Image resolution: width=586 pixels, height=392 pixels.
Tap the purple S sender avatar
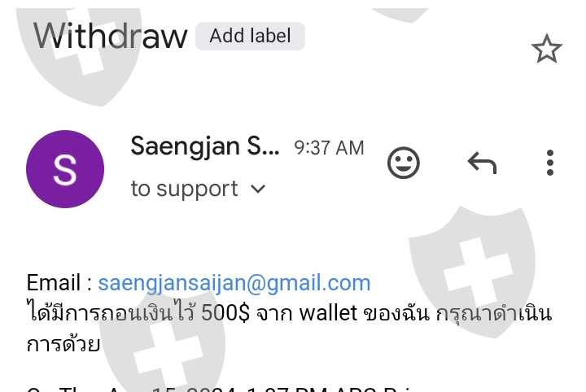pos(65,169)
